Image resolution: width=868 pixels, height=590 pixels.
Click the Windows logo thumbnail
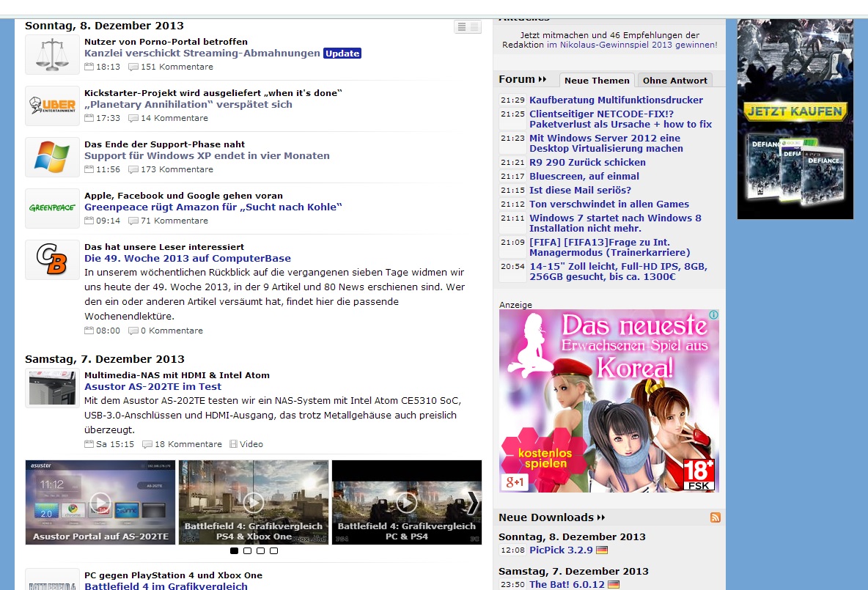point(52,157)
